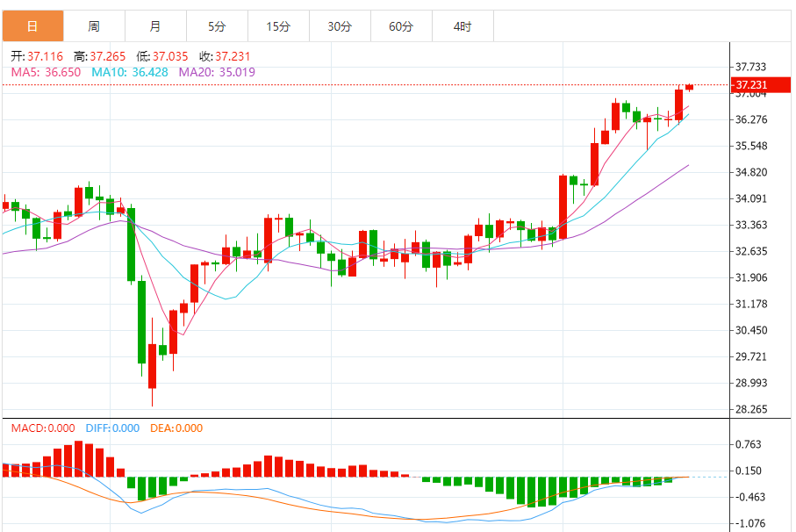Click the red 37.231 current price tag
This screenshot has width=796, height=532.
[x=761, y=85]
